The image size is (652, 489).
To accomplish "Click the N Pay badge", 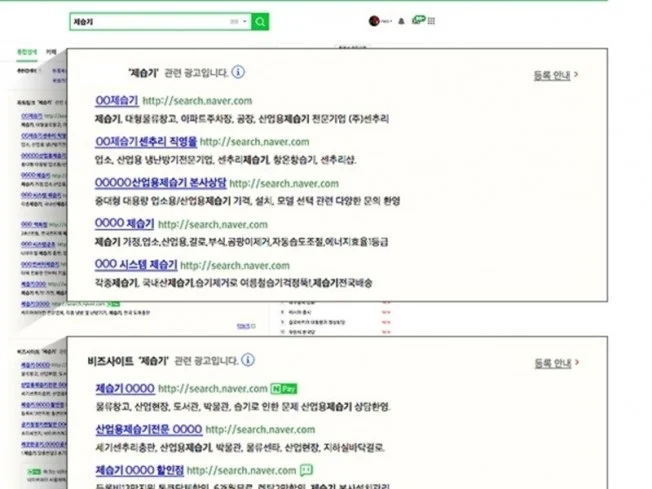I will 284,389.
